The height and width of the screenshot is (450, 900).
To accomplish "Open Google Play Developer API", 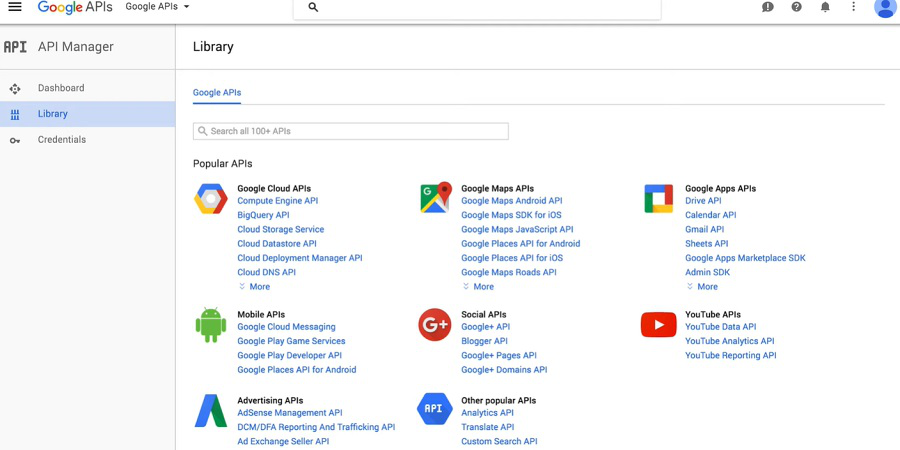I will [290, 356].
